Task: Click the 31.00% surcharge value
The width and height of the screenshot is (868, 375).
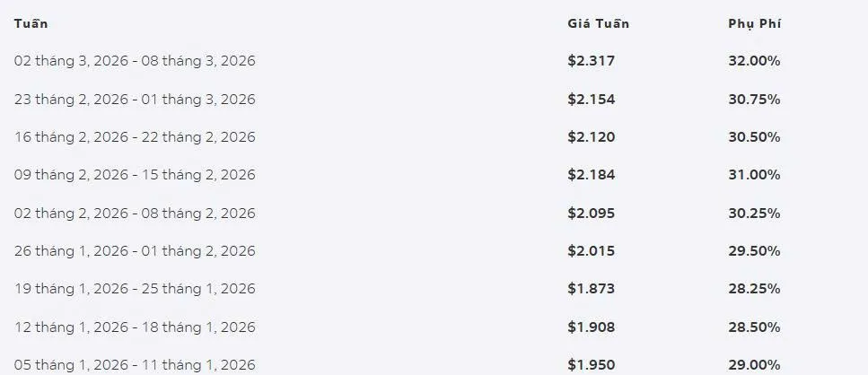Action: coord(754,175)
